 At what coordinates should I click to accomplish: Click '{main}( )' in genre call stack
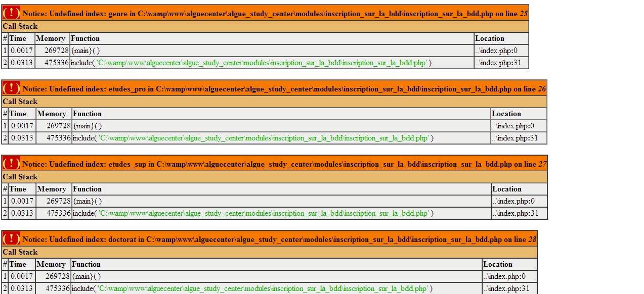[85, 51]
